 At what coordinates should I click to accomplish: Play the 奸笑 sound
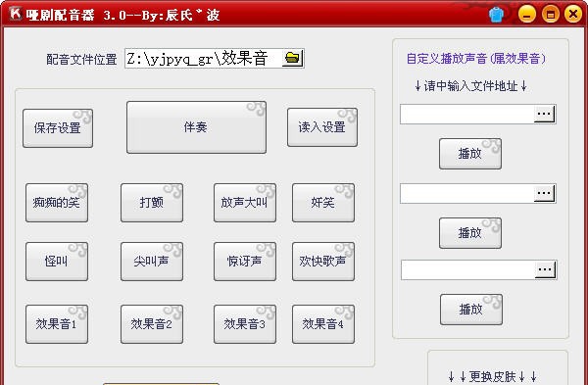click(323, 203)
